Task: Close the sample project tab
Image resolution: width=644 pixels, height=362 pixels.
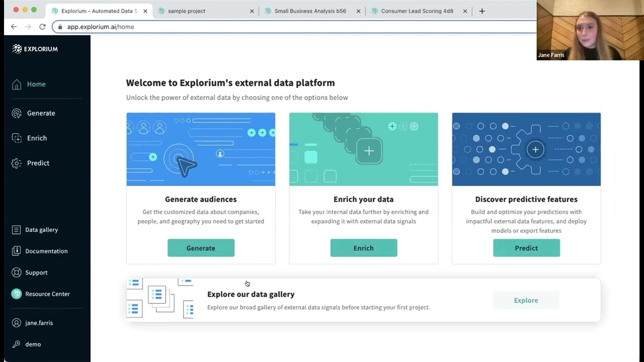Action: pos(252,11)
